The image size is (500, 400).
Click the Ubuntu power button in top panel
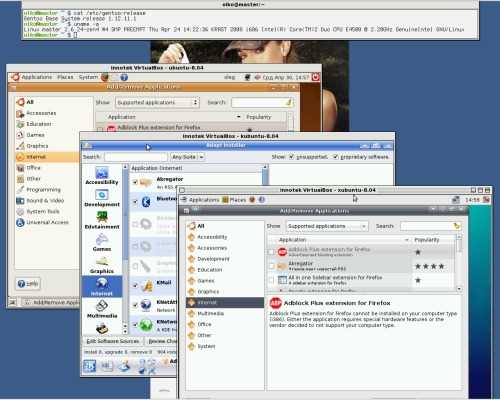coord(315,77)
